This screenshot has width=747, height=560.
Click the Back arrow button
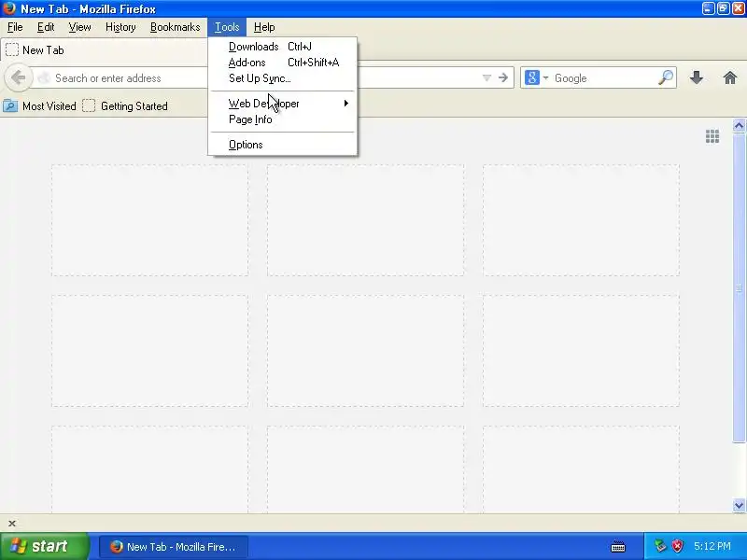click(x=19, y=77)
